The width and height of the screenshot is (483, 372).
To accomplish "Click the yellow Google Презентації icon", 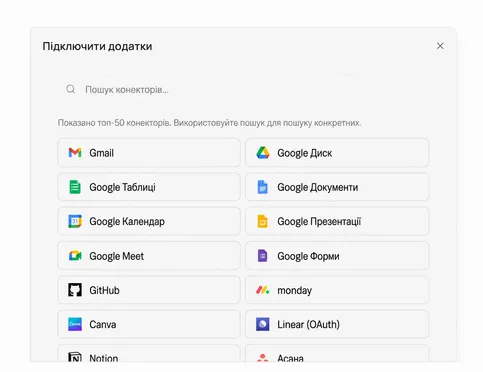I will 263,221.
